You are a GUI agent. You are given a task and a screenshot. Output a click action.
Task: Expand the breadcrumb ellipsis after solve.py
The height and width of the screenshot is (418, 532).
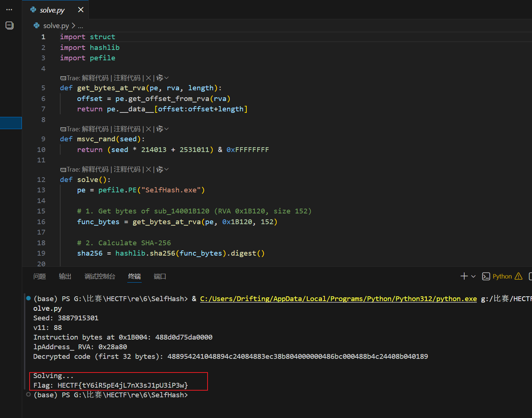(81, 26)
